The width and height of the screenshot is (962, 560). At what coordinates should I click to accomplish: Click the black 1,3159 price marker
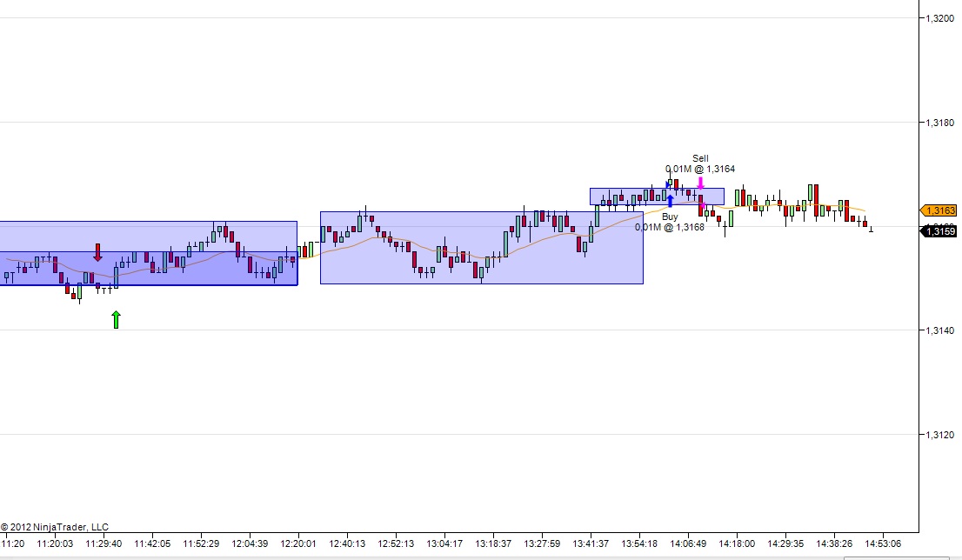[939, 231]
